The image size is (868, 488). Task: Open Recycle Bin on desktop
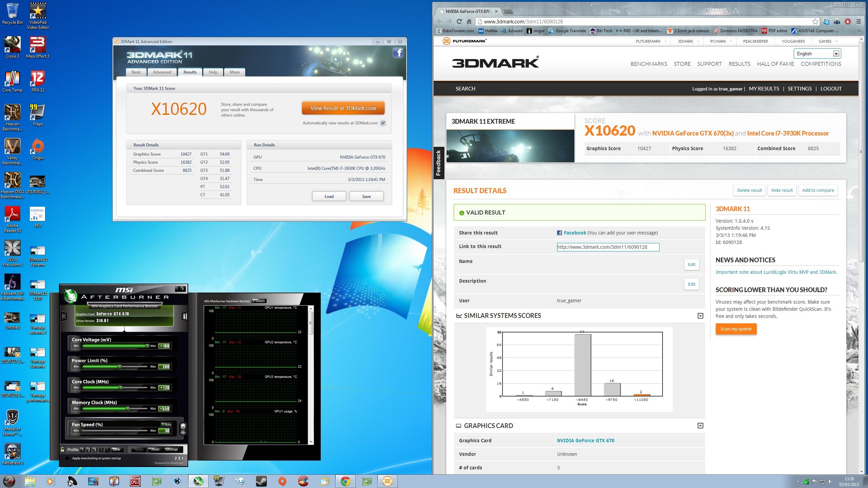pos(13,14)
